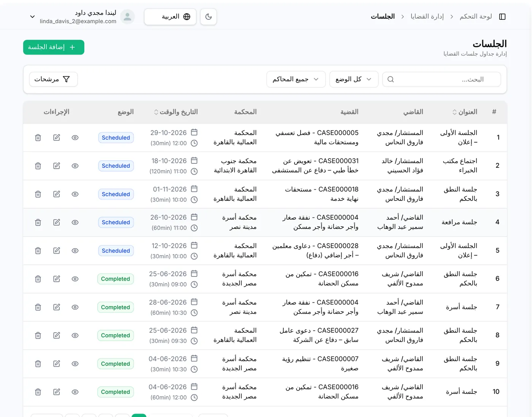532x417 pixels.
Task: Delete the CASE000027 session
Action: coord(38,335)
